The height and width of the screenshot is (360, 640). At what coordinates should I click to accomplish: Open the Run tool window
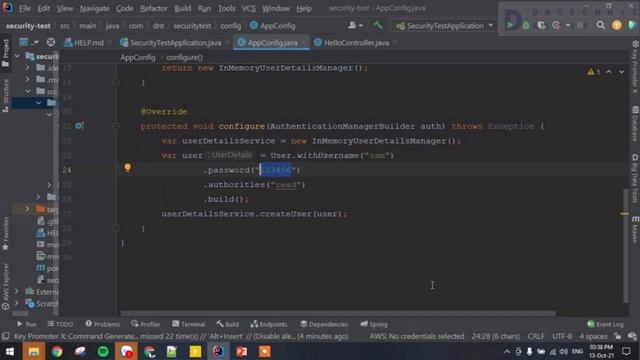pos(27,324)
